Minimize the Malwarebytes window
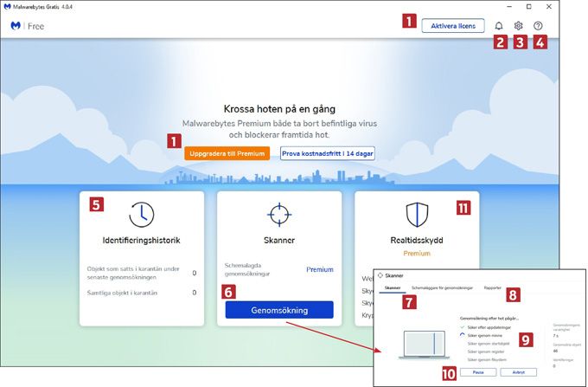The width and height of the screenshot is (588, 387). 509,7
